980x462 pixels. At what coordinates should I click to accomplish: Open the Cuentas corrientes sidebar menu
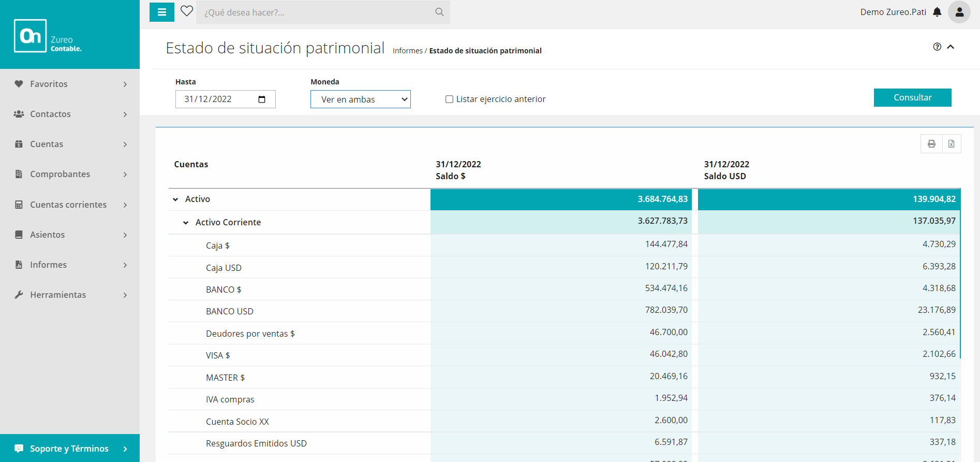70,205
